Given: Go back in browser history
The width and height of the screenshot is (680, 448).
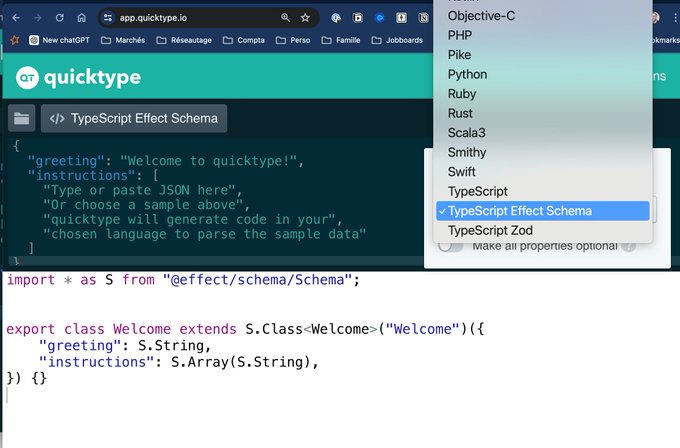Looking at the screenshot, I should 16,18.
